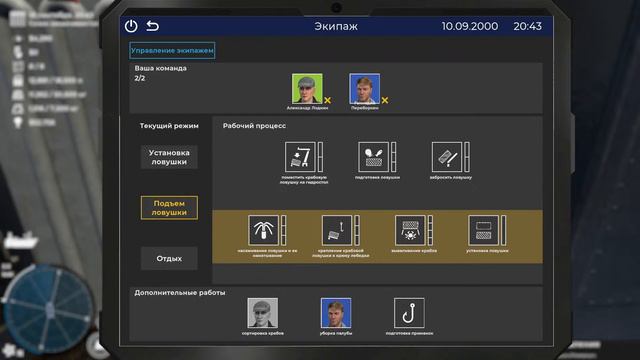640x360 pixels.
Task: Click the grappling hook task icon in gold row
Action: [263, 230]
